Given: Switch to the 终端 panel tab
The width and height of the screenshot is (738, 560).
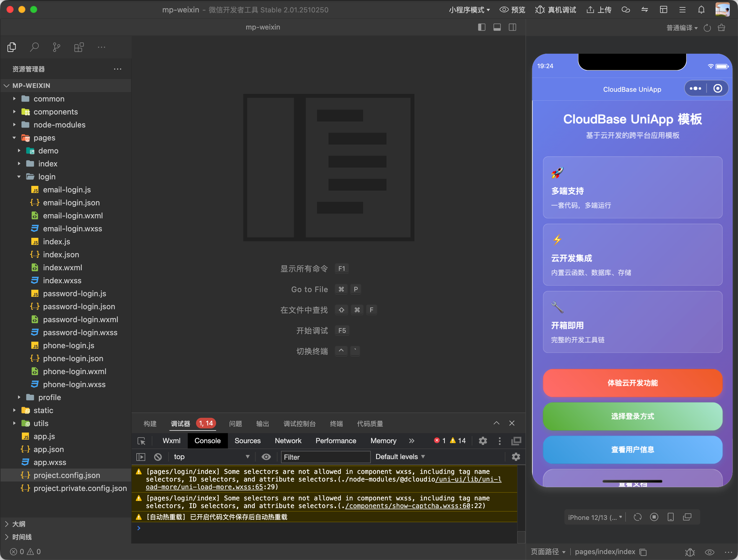Looking at the screenshot, I should [336, 424].
